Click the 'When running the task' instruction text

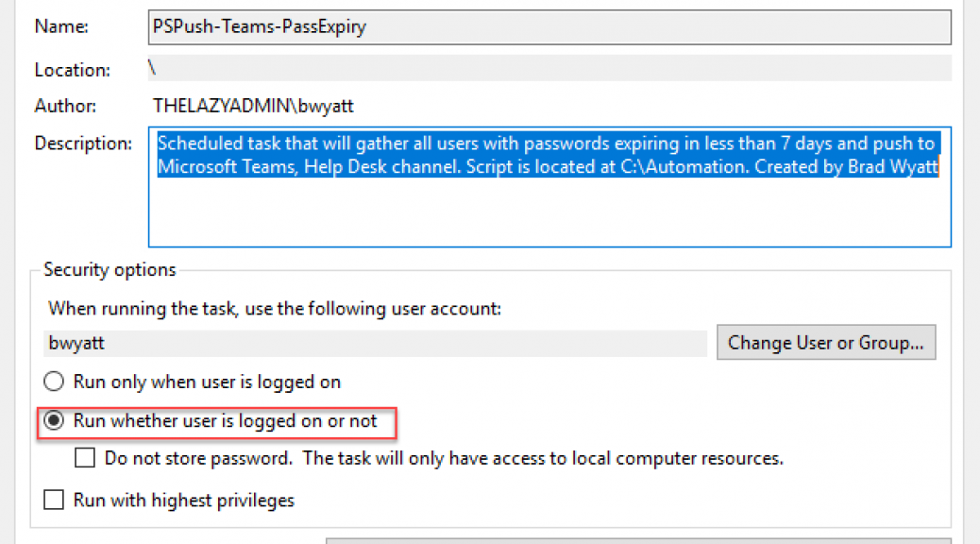tap(275, 309)
